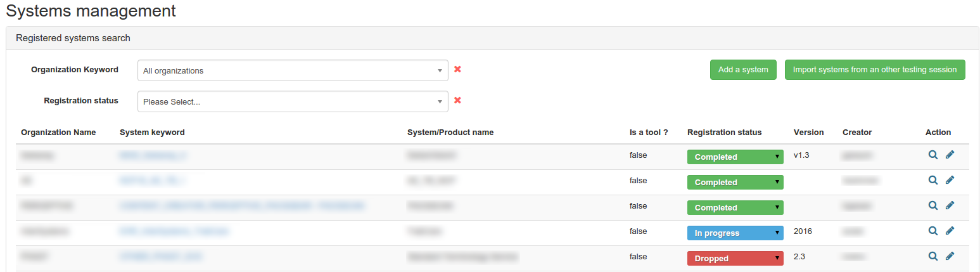The image size is (980, 272).
Task: Edit the third row's system with pencil icon
Action: coord(950,205)
